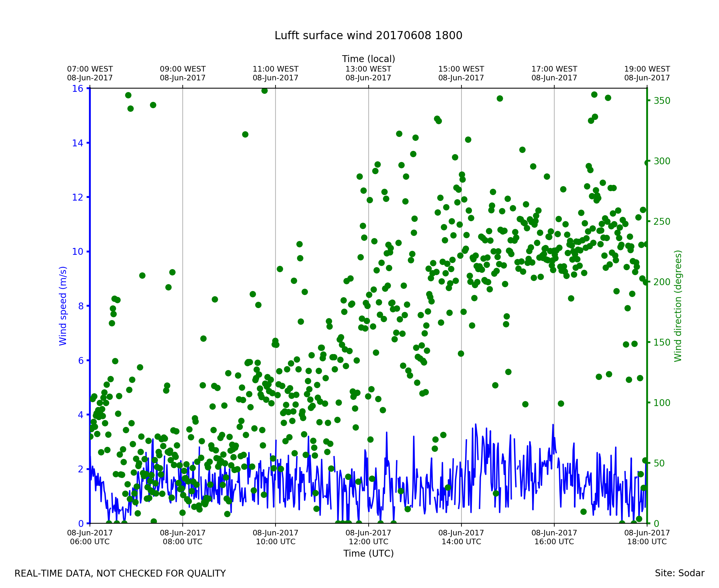Click the '11:00 WEST' top tick label
The width and height of the screenshot is (719, 588).
tap(276, 69)
